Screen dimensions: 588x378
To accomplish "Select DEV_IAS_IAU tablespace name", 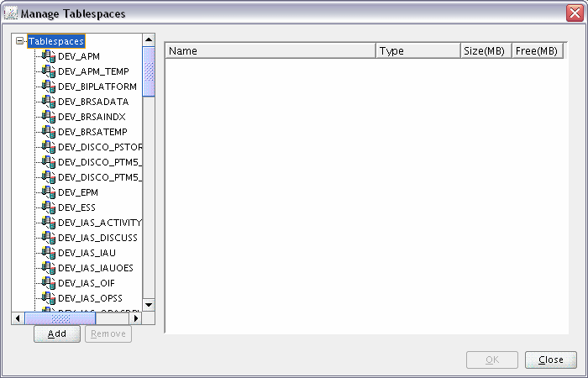I will [87, 253].
